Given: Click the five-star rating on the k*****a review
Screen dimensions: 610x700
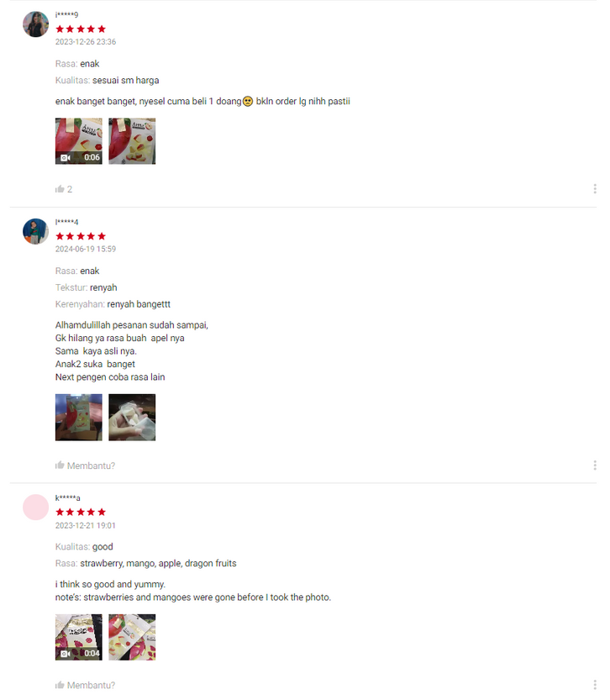Looking at the screenshot, I should click(81, 512).
